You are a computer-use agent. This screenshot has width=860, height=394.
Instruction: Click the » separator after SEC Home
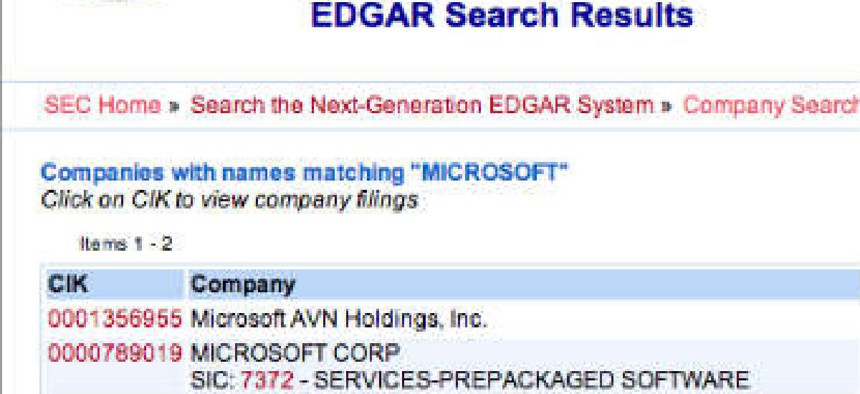pos(175,106)
